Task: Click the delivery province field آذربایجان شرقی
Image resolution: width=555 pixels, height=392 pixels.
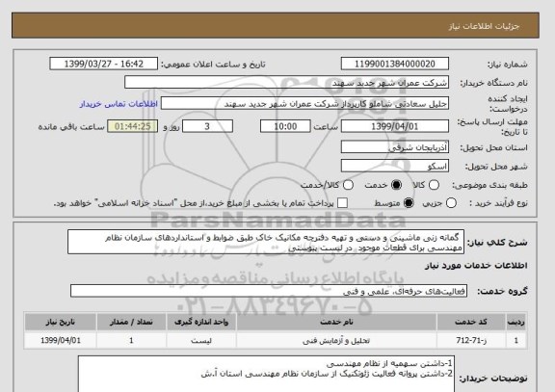Action: pos(395,147)
